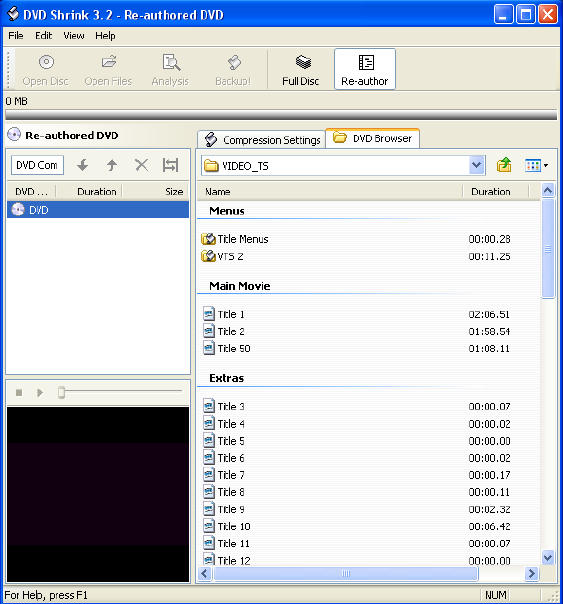563x604 pixels.
Task: Select Title 3 in Extras
Action: 224,406
